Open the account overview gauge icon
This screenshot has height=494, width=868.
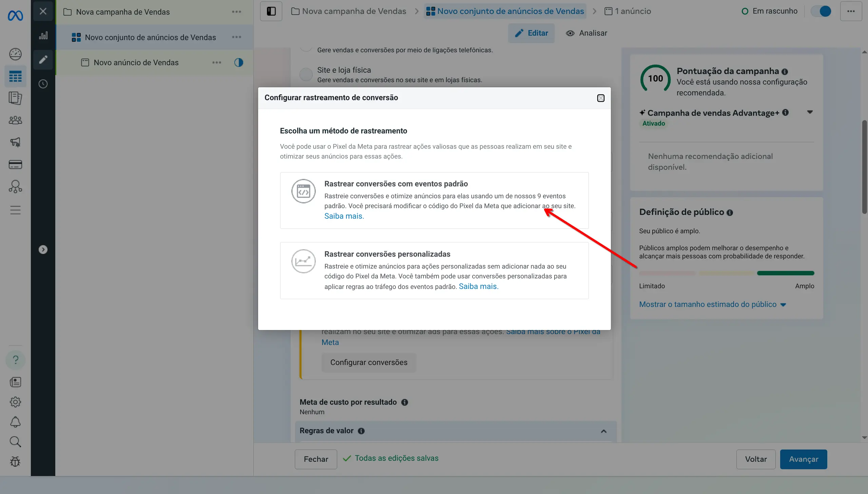pyautogui.click(x=15, y=54)
